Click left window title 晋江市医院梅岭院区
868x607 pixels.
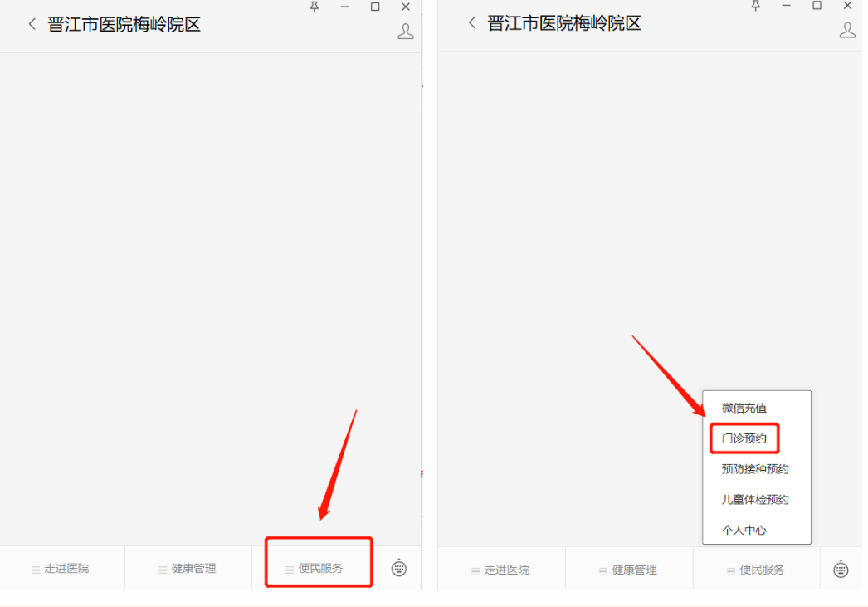click(x=124, y=24)
